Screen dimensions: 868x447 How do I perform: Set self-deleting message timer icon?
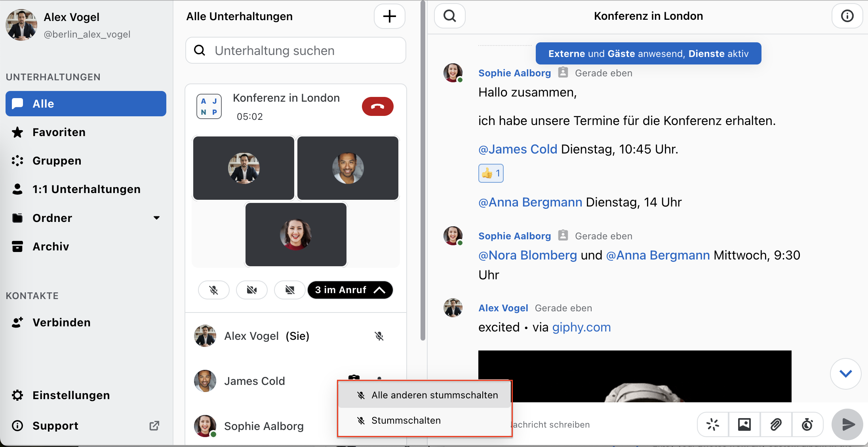pos(807,424)
